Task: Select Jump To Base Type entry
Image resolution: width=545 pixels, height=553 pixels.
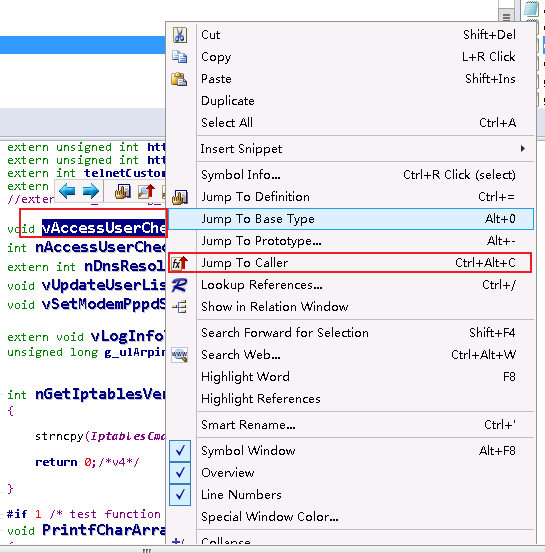Action: [351, 219]
